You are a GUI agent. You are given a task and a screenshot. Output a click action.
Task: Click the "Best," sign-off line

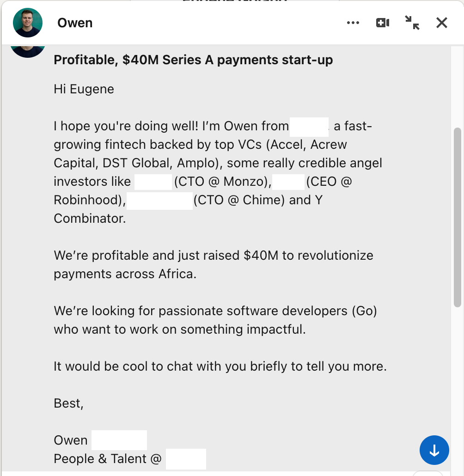(68, 403)
